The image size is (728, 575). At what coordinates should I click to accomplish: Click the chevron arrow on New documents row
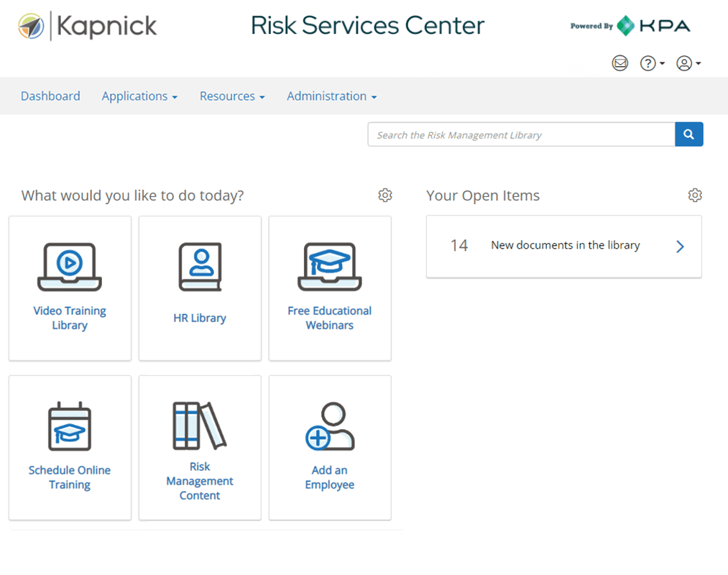pos(680,246)
